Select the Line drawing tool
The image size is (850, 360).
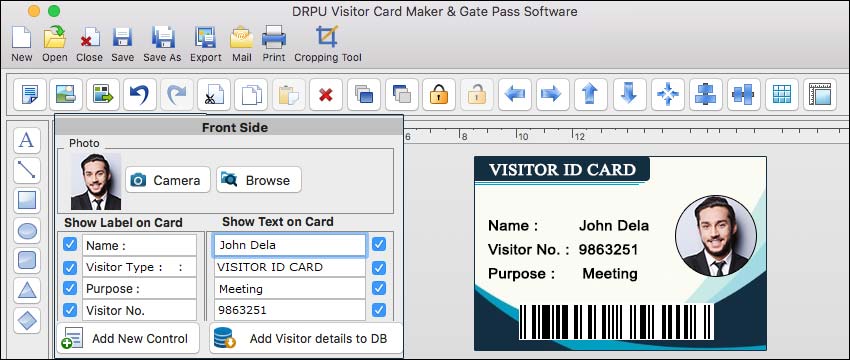click(x=27, y=170)
